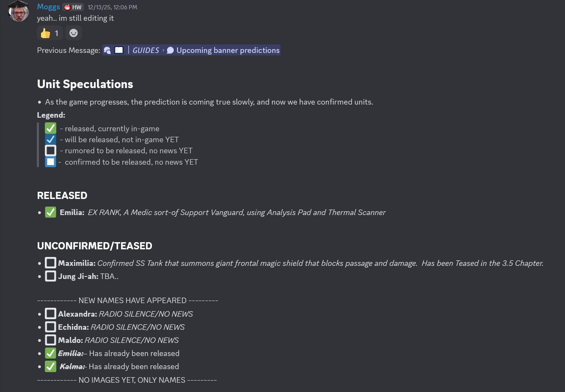Click the open book emoji in channel link
Viewport: 565px width, 392px height.
coord(119,50)
